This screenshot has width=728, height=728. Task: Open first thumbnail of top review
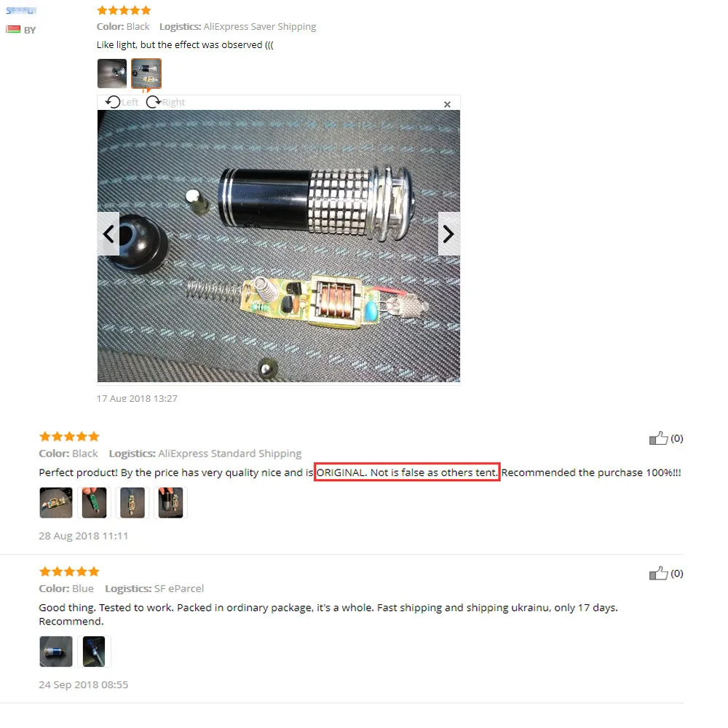112,74
